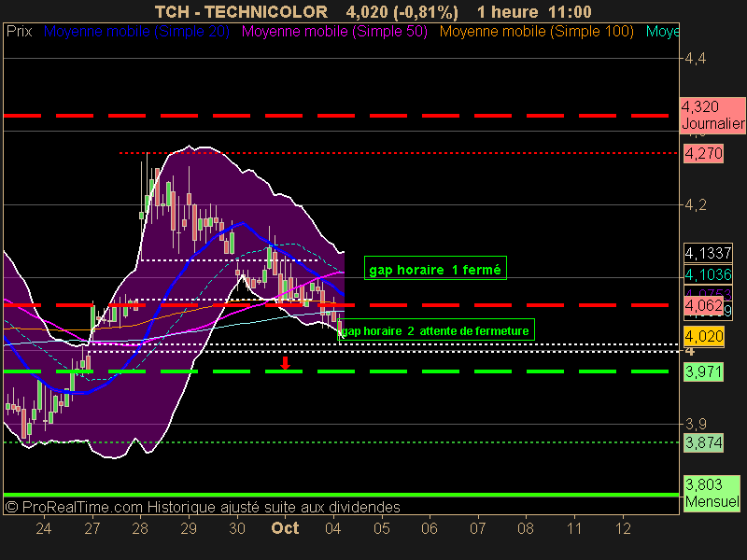
Task: Click date 28 on time axis
Action: (x=140, y=528)
